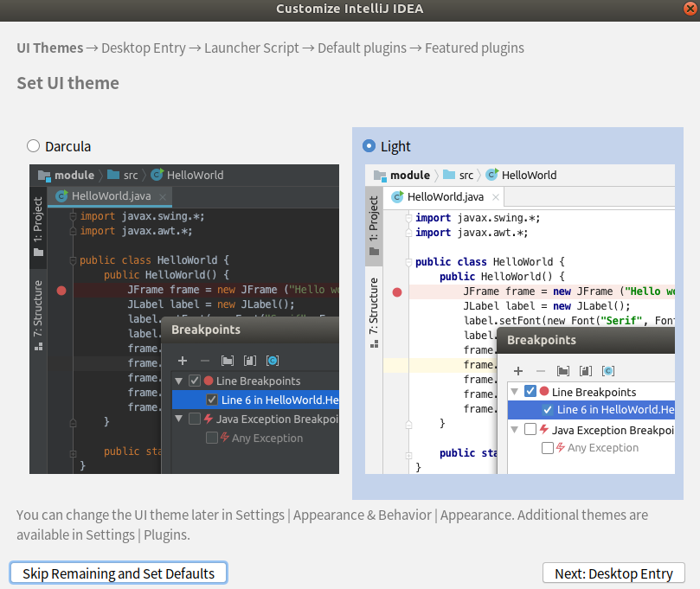Click the HelloWorld class icon in the Light breadcrumb
The height and width of the screenshot is (589, 700).
pyautogui.click(x=492, y=175)
